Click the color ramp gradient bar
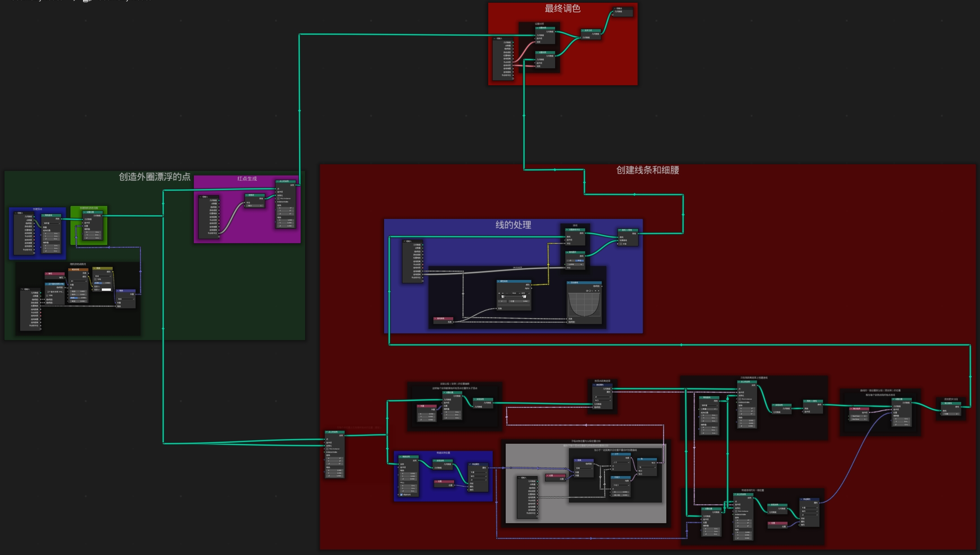 click(514, 297)
